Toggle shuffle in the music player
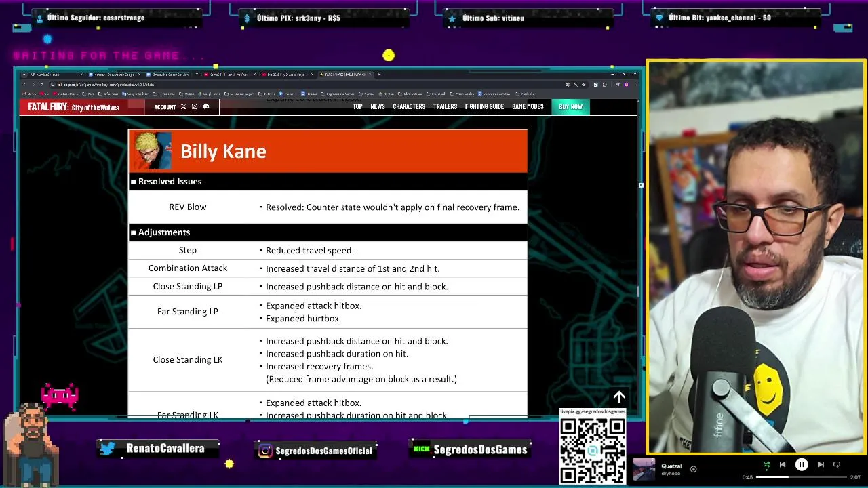Image resolution: width=868 pixels, height=488 pixels. click(766, 465)
